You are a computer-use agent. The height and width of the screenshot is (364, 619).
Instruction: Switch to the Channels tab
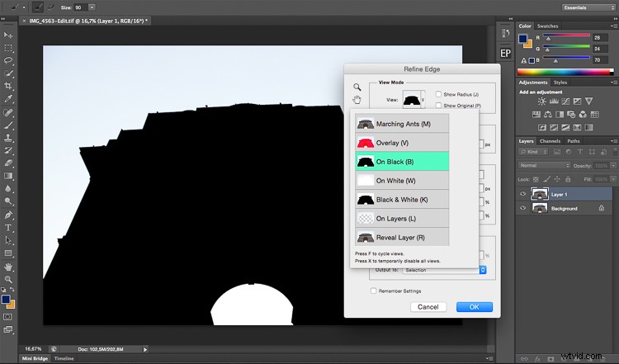(x=550, y=141)
